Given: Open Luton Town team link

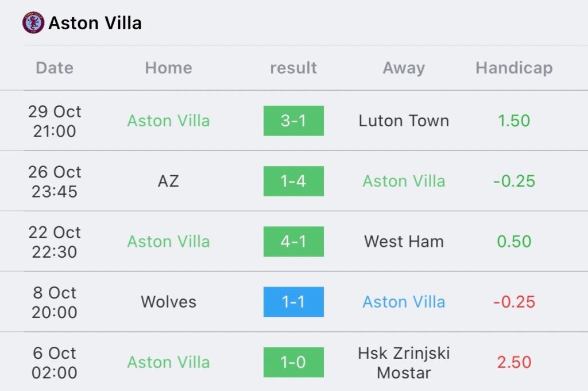Looking at the screenshot, I should click(404, 121).
